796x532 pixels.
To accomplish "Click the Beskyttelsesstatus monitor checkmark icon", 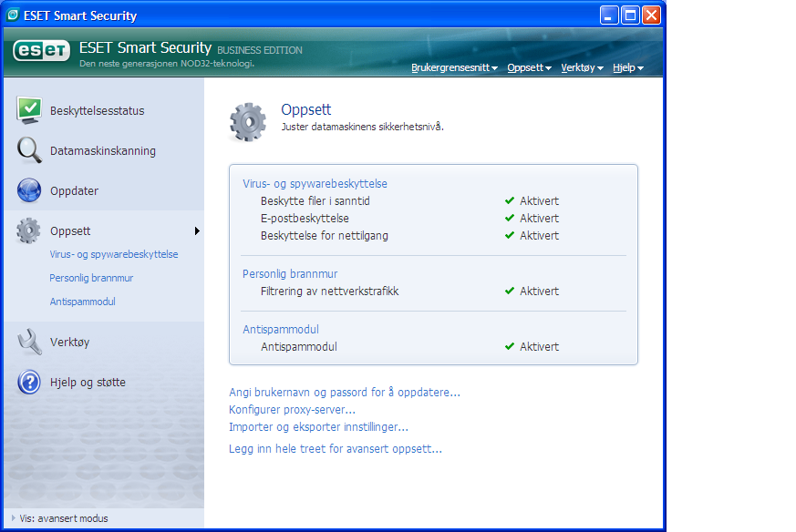I will click(x=29, y=110).
